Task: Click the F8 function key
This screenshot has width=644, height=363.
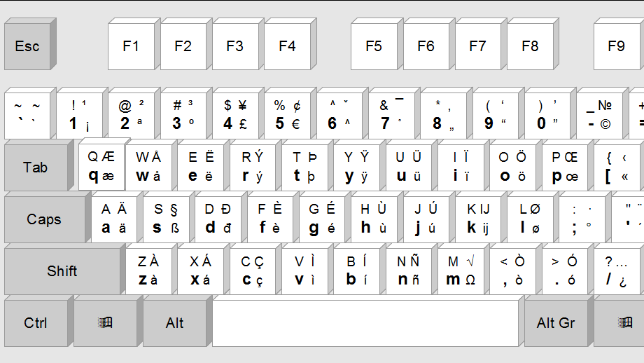Action: click(530, 47)
